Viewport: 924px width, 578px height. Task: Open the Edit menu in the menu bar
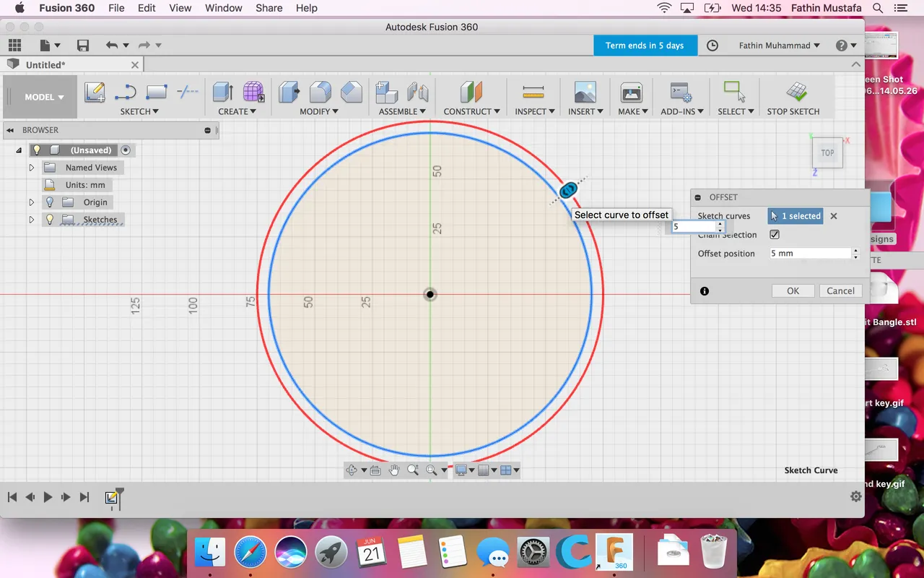[147, 8]
